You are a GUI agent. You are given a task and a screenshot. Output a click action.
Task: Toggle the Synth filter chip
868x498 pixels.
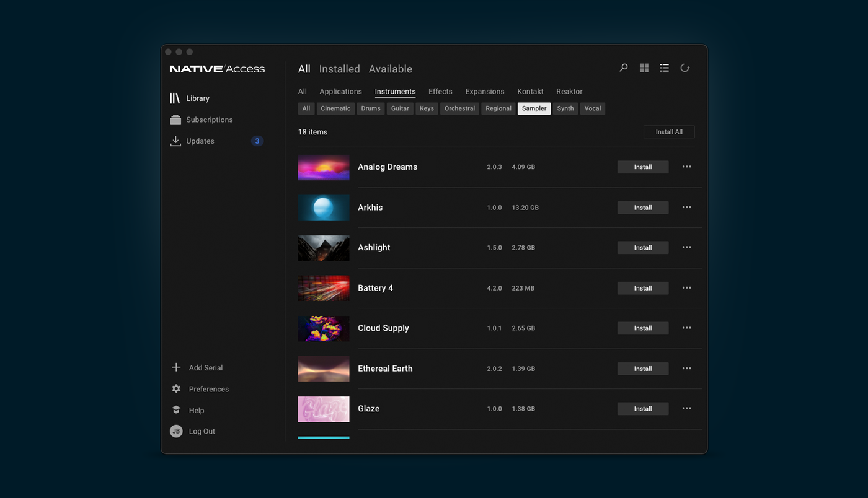click(565, 108)
